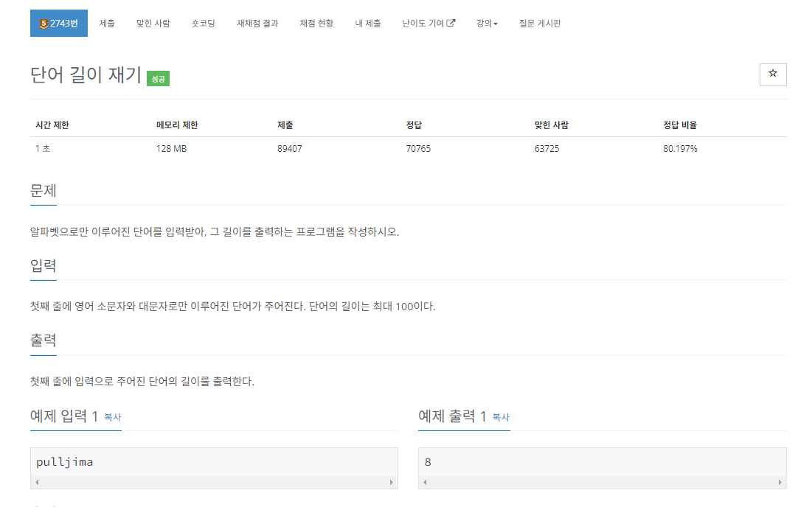The height and width of the screenshot is (507, 812).
Task: Click the 정답 비율 column header
Action: pyautogui.click(x=680, y=125)
